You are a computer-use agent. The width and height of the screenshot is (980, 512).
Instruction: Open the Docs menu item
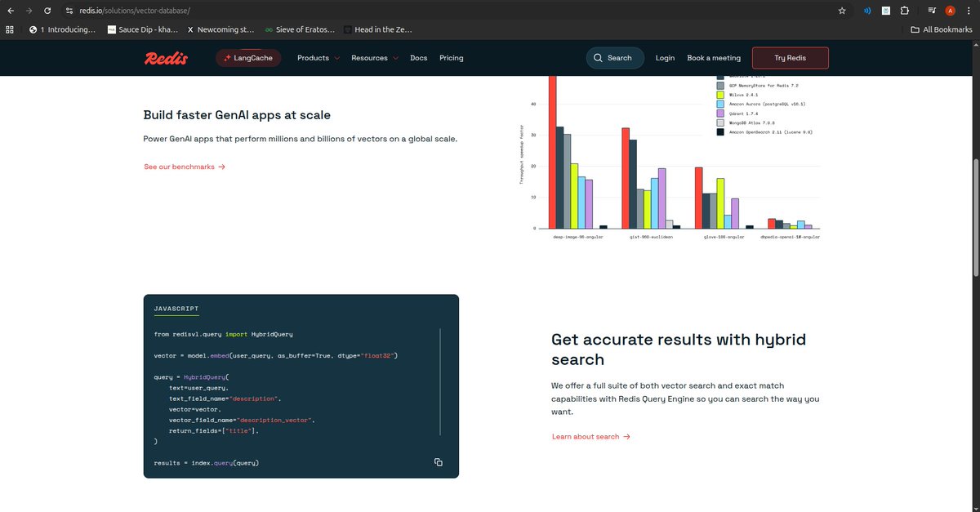pyautogui.click(x=418, y=58)
